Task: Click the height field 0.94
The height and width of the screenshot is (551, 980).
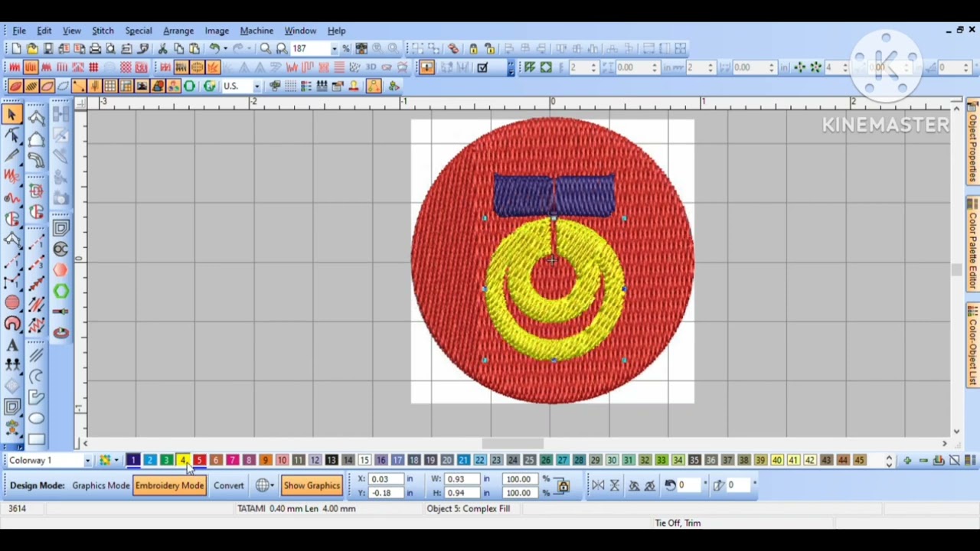Action: pyautogui.click(x=462, y=493)
